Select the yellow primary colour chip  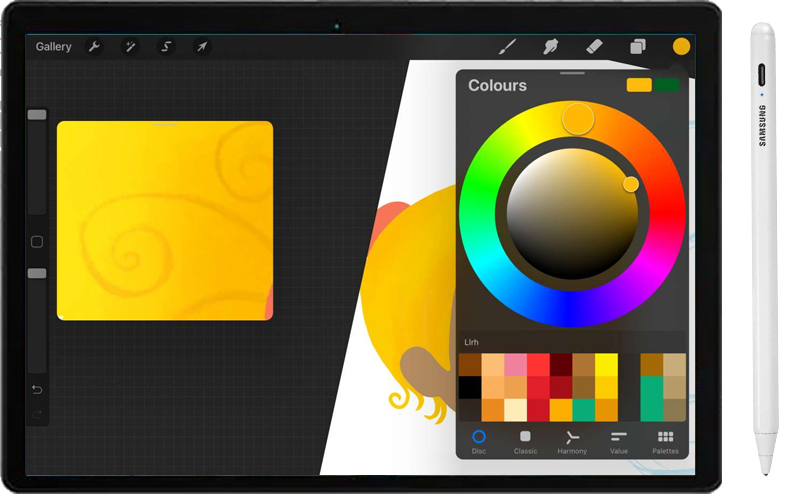tap(639, 85)
